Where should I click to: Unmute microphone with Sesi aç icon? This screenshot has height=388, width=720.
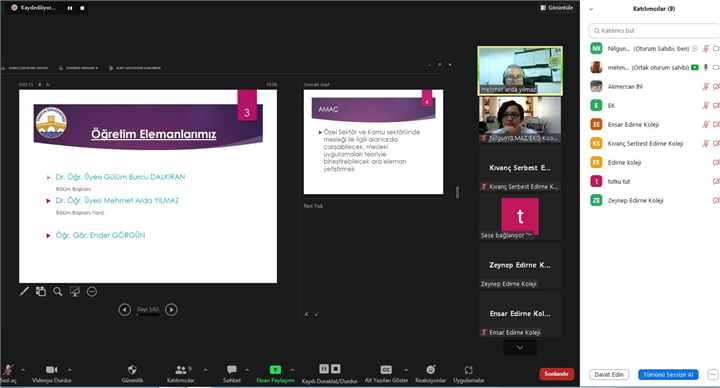tap(8, 370)
